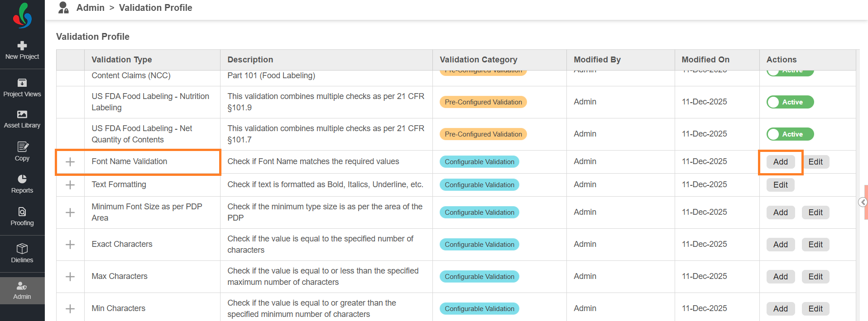The height and width of the screenshot is (321, 868).
Task: Click Edit for Minimum Font Size row
Action: 815,212
